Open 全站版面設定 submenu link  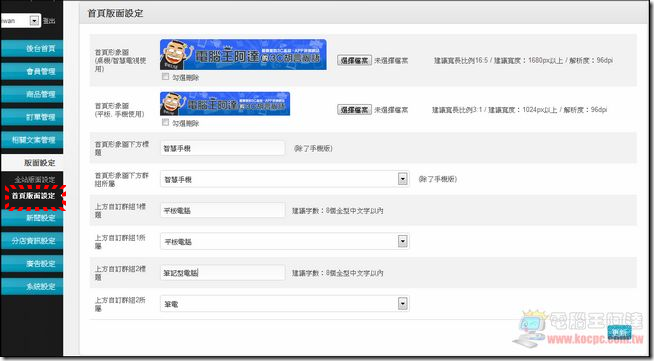[x=35, y=180]
